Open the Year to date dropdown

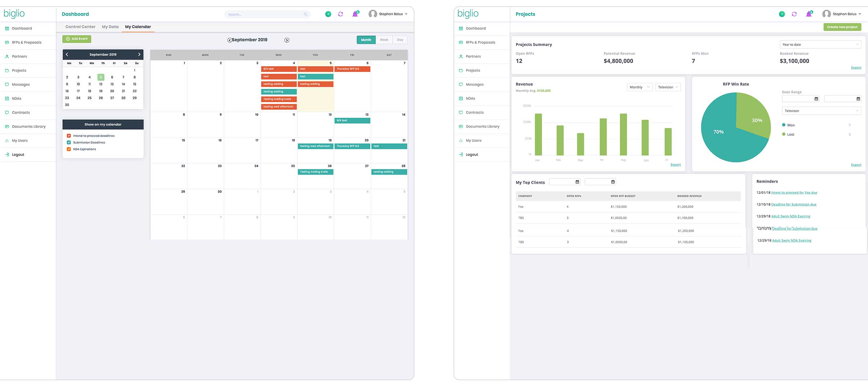click(820, 44)
